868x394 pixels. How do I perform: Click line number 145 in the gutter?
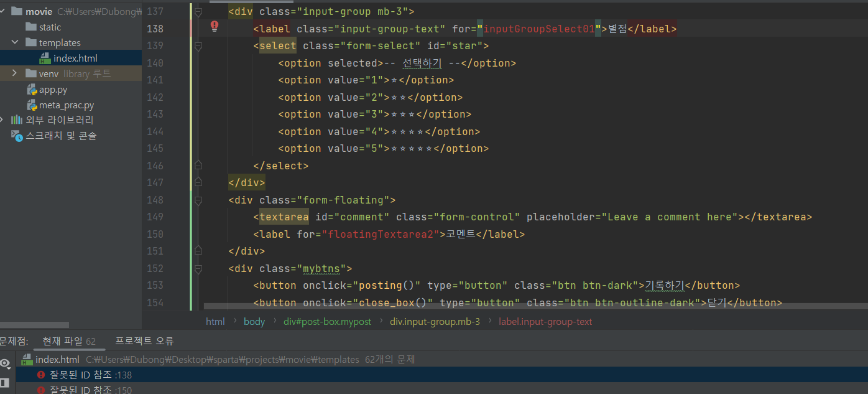154,148
